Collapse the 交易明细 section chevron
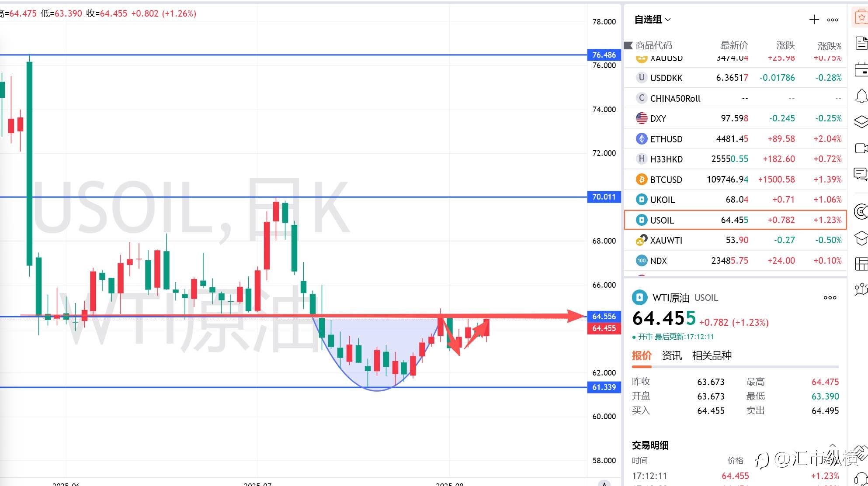This screenshot has width=868, height=486. pyautogui.click(x=832, y=445)
